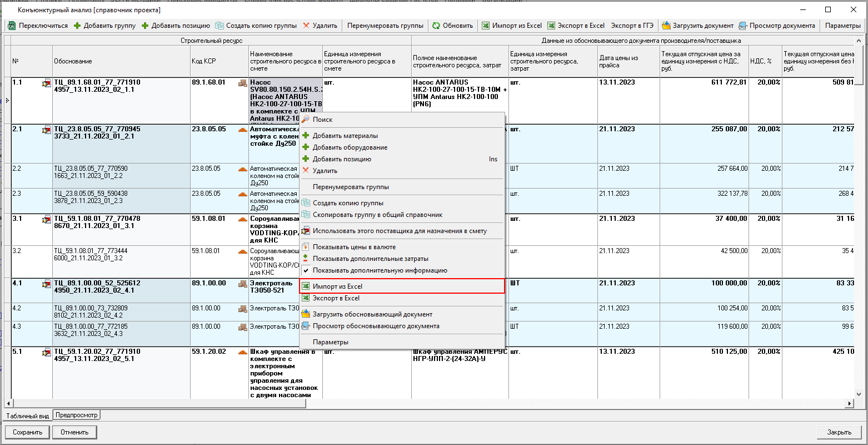
Task: Toggle Показывать дополнительные затраты in context menu
Action: pyautogui.click(x=370, y=259)
